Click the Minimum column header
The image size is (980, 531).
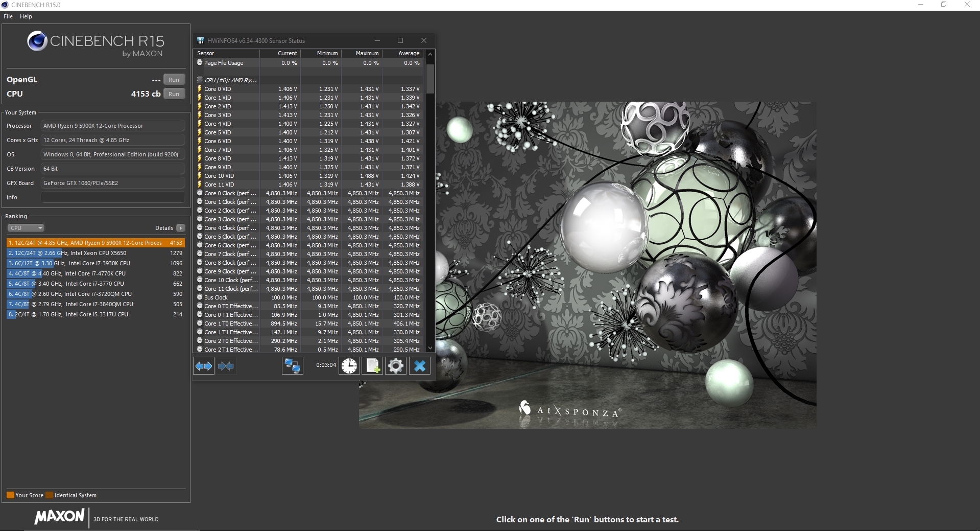tap(321, 53)
